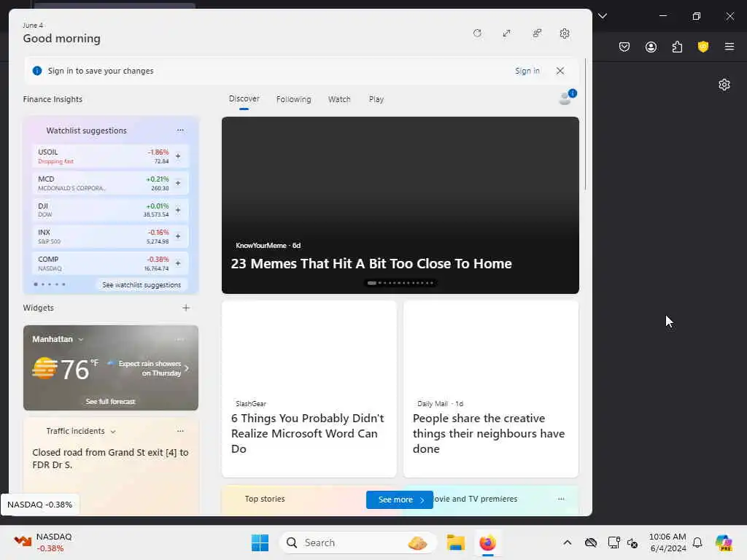747x560 pixels.
Task: Switch to the Following tab
Action: 293,99
